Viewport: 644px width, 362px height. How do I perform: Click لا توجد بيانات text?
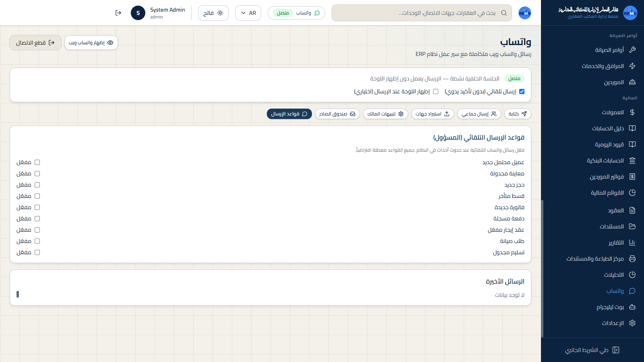510,295
